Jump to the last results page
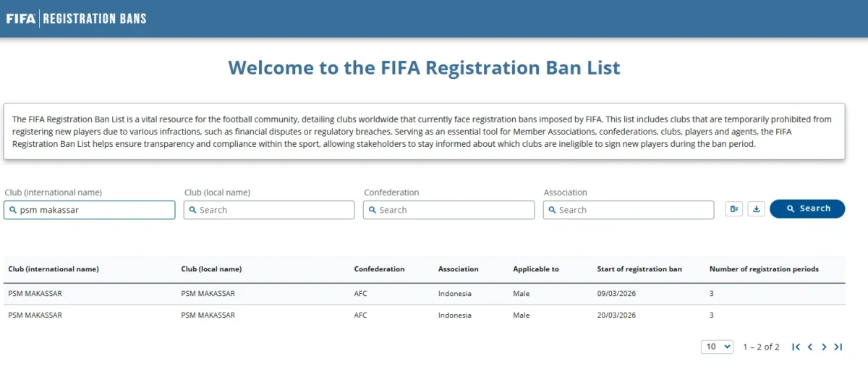Viewport: 868px width, 385px height. pos(838,347)
